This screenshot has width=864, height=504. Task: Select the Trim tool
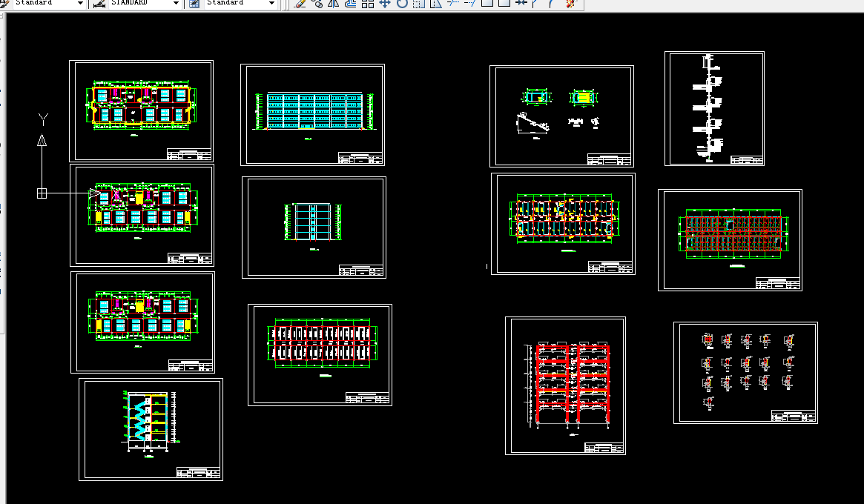point(453,3)
